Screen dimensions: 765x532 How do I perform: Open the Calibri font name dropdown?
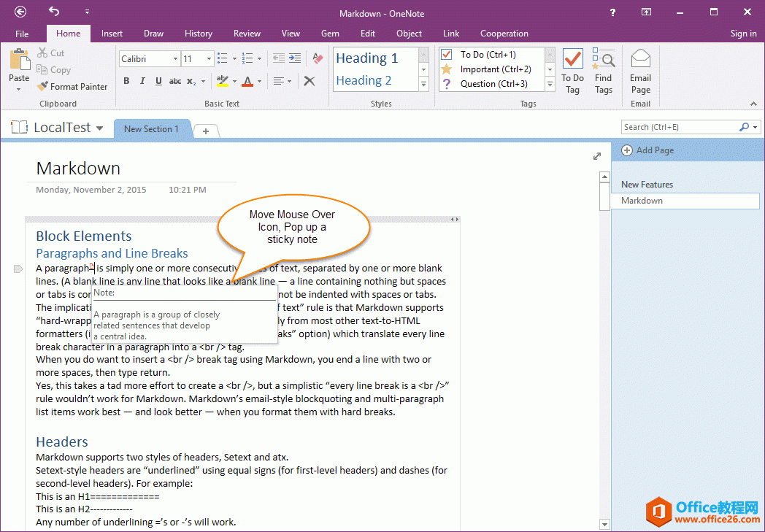click(x=175, y=59)
